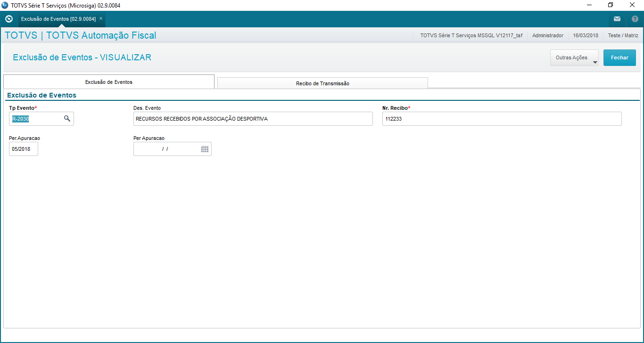Close the Exclusão de Eventos tab
The width and height of the screenshot is (644, 343).
(101, 18)
